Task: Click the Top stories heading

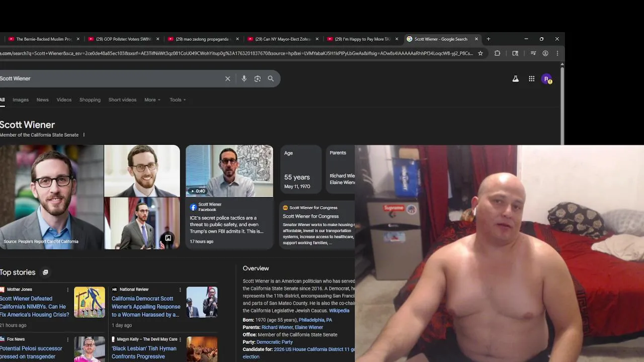Action: pyautogui.click(x=18, y=273)
